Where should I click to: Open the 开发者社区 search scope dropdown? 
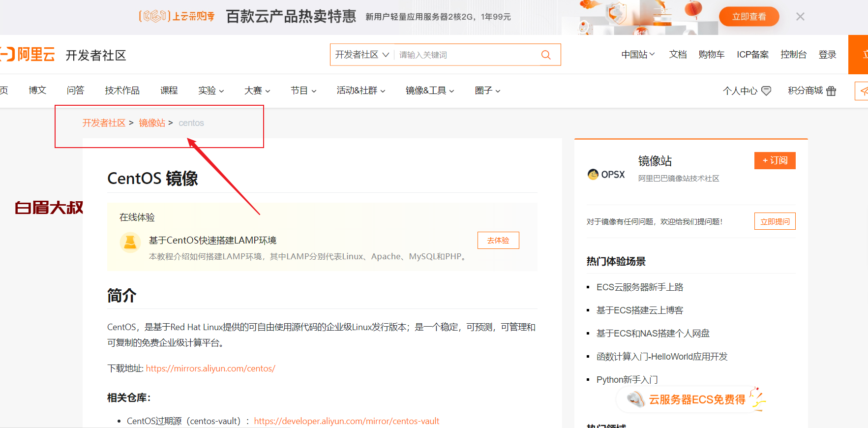pyautogui.click(x=362, y=55)
